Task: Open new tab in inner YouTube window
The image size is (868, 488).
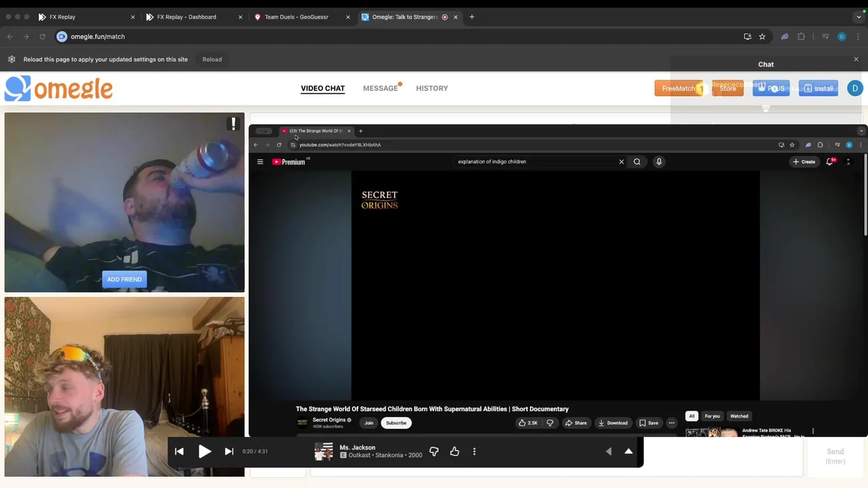Action: point(361,131)
